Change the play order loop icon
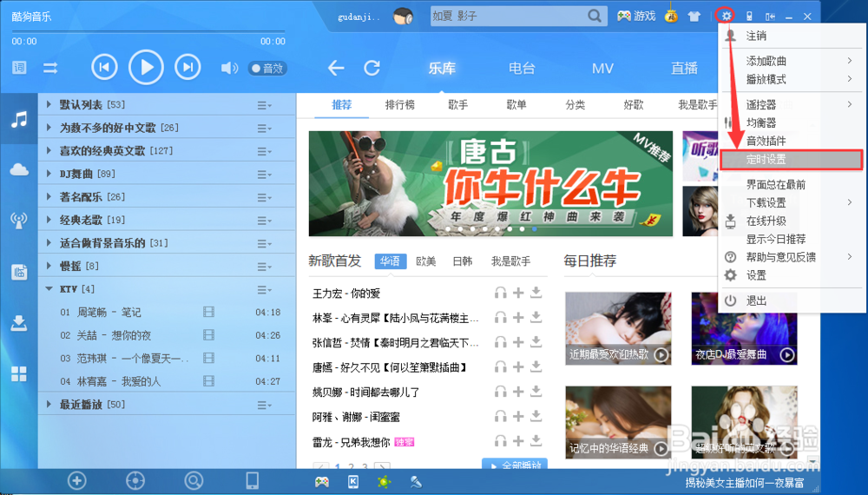Screen dimensions: 868x495 click(50, 68)
